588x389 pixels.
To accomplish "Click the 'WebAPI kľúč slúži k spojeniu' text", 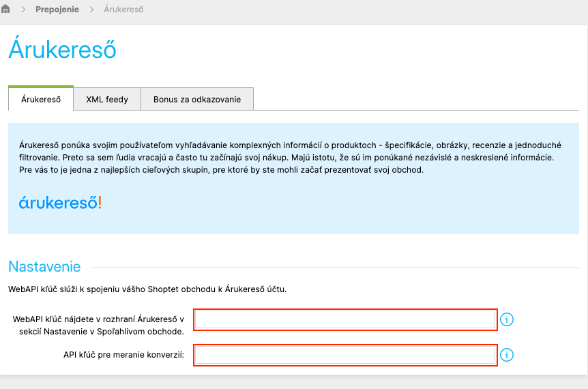I will 147,289.
